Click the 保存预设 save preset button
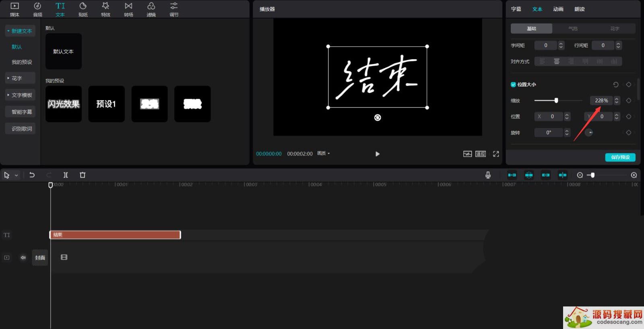Viewport: 644px width, 329px height. coord(620,157)
